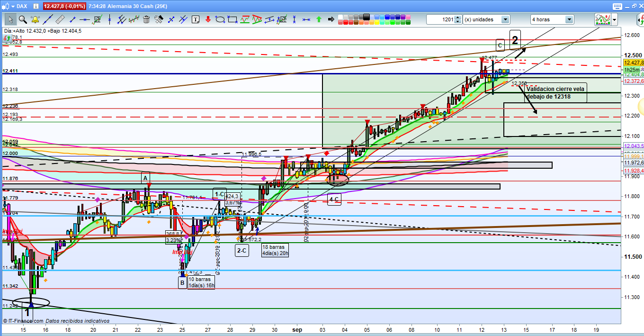The height and width of the screenshot is (336, 644).
Task: Open price alerts with the bell icon
Action: (x=35, y=19)
